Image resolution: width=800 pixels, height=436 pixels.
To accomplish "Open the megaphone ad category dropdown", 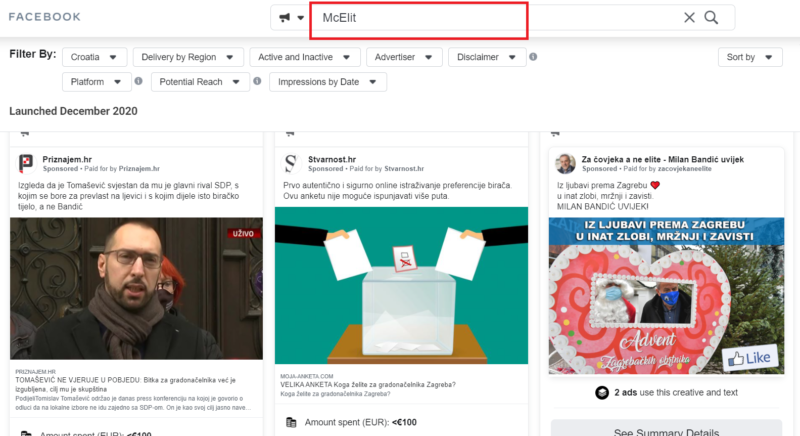I will pos(291,18).
